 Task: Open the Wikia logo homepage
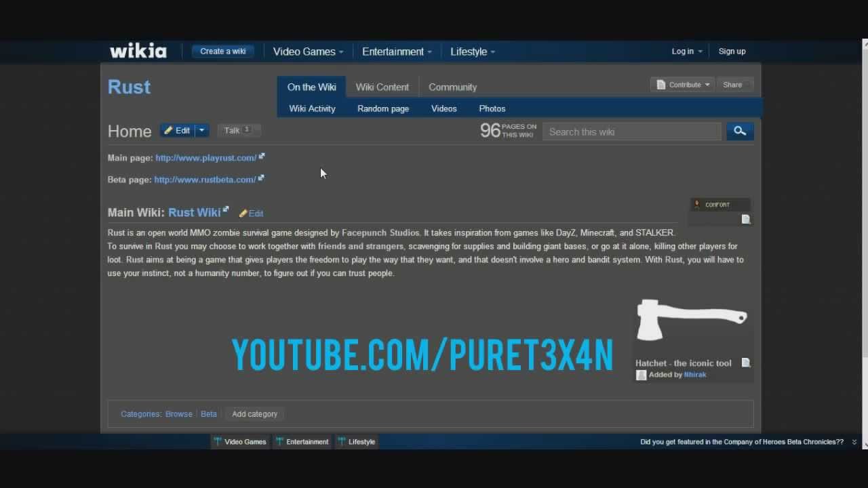pos(138,51)
